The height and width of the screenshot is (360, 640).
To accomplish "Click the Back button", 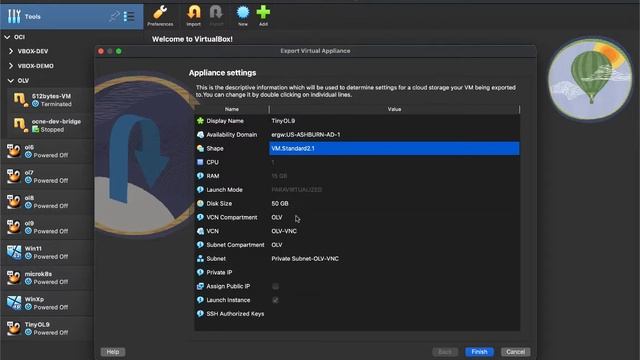I will point(445,352).
